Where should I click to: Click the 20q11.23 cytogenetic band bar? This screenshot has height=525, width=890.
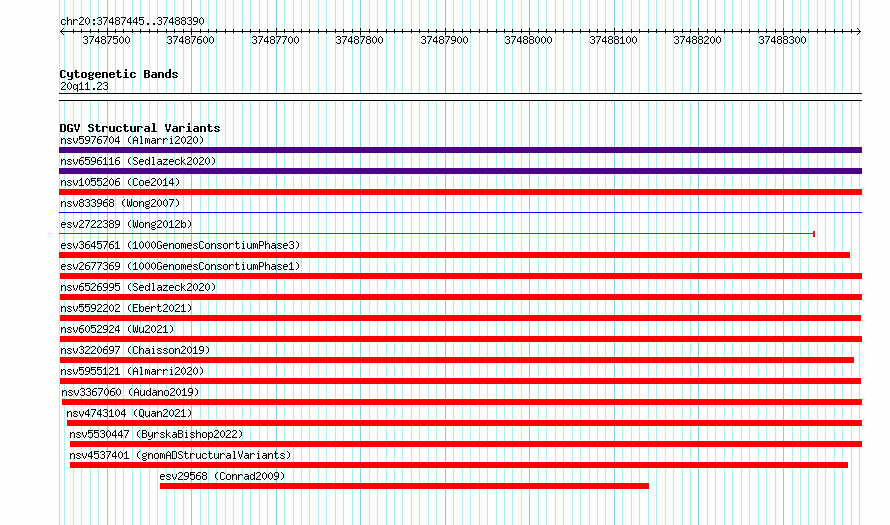(460, 97)
